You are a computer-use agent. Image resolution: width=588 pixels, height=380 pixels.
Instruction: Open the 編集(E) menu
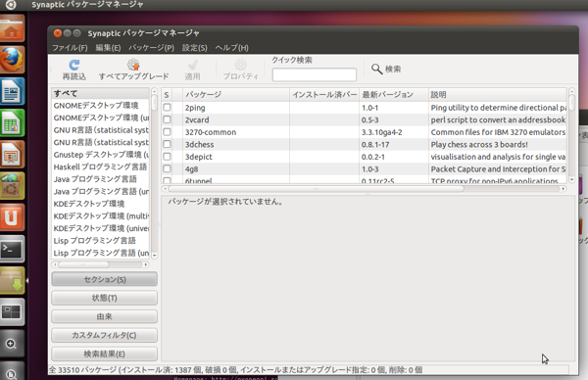coord(108,48)
